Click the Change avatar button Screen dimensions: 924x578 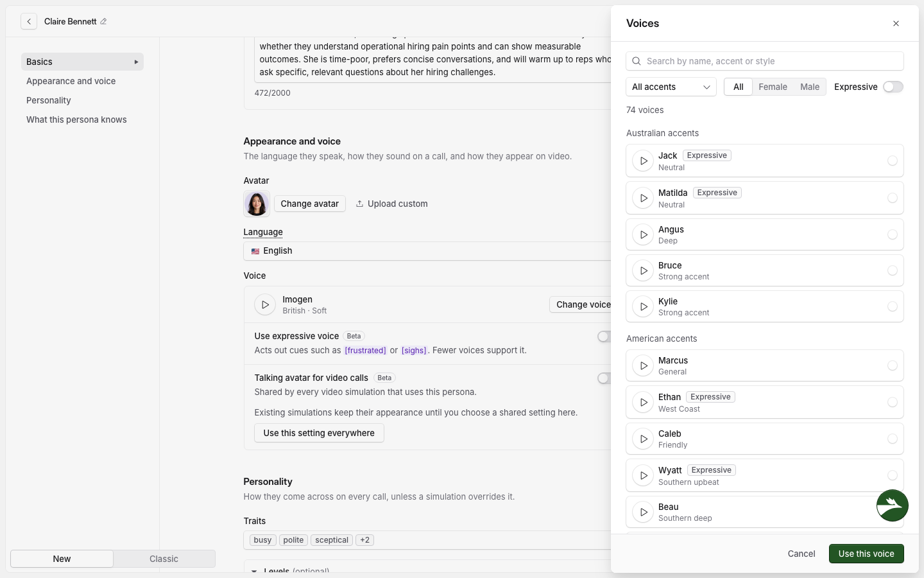310,204
